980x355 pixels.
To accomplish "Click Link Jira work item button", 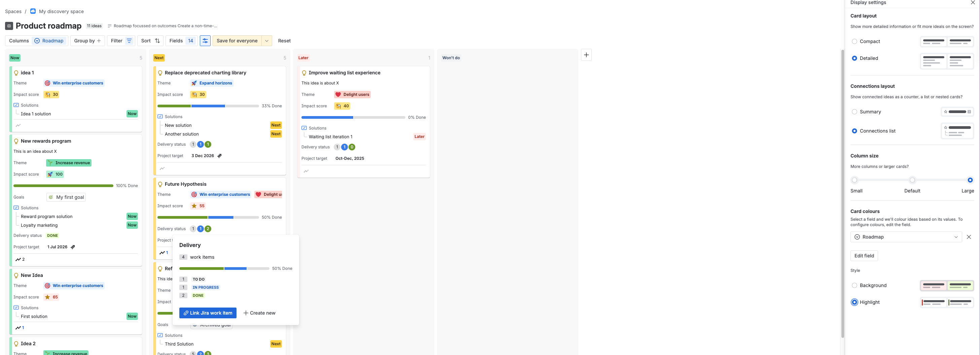I will pos(208,313).
